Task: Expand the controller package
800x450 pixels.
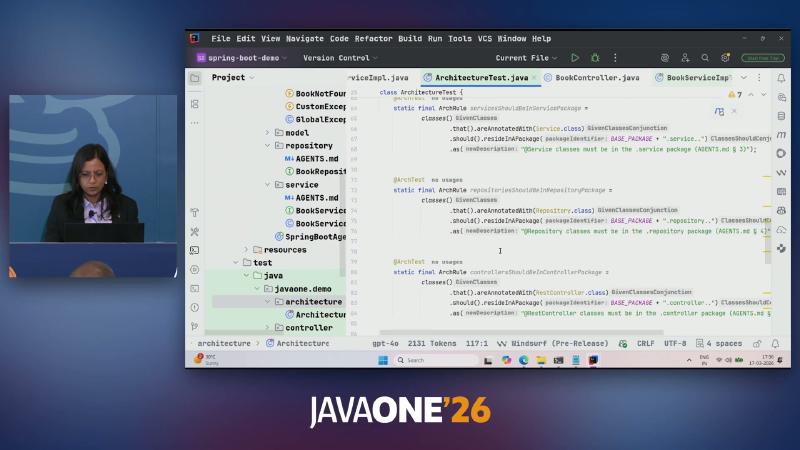Action: tap(267, 328)
